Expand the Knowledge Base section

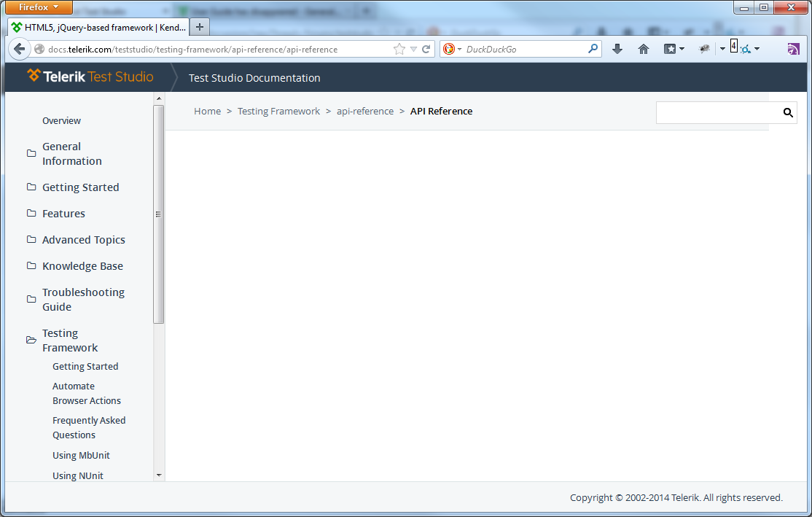[x=83, y=266]
